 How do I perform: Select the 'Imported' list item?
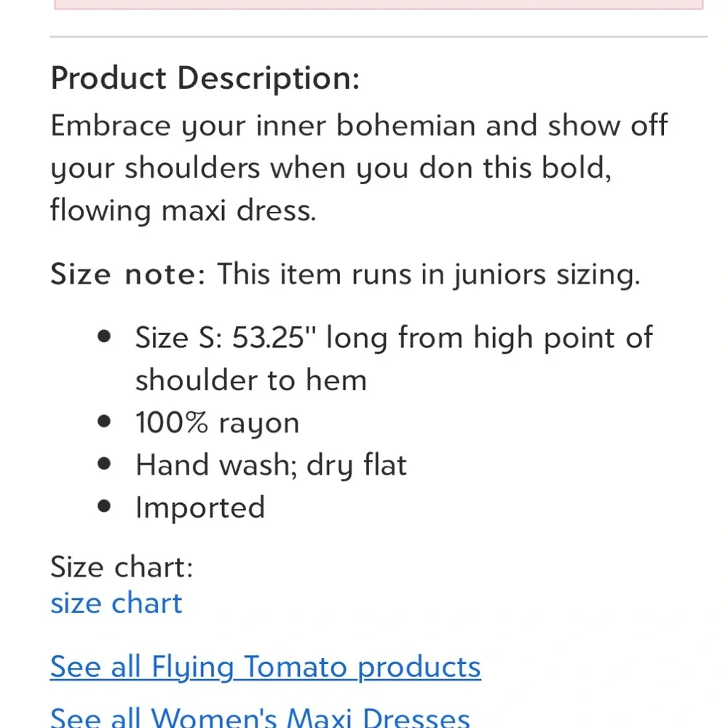(200, 507)
